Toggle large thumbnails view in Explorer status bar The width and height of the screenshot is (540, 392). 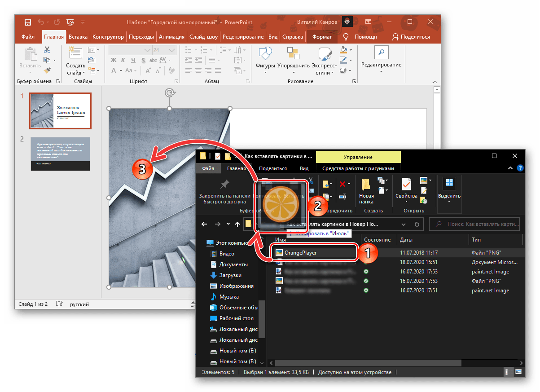click(x=518, y=372)
